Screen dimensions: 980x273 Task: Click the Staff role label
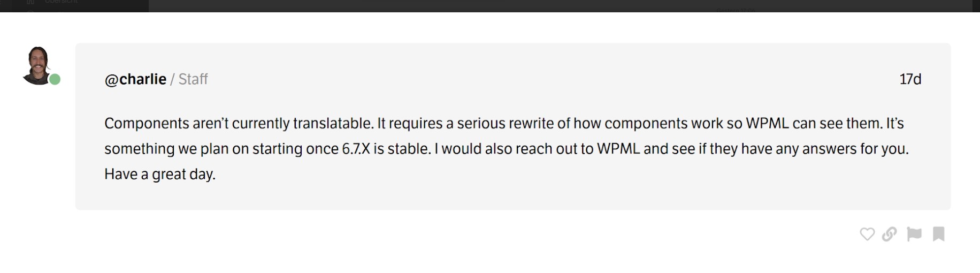193,79
